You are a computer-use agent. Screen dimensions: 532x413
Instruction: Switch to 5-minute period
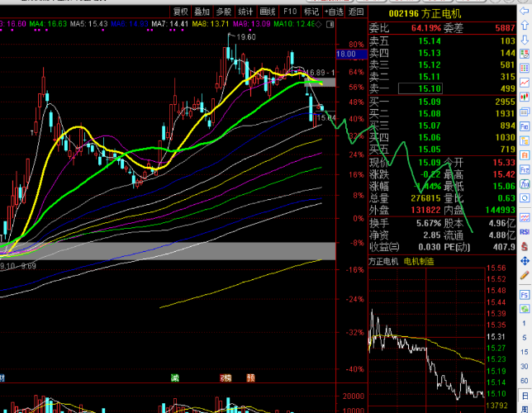coord(525,337)
